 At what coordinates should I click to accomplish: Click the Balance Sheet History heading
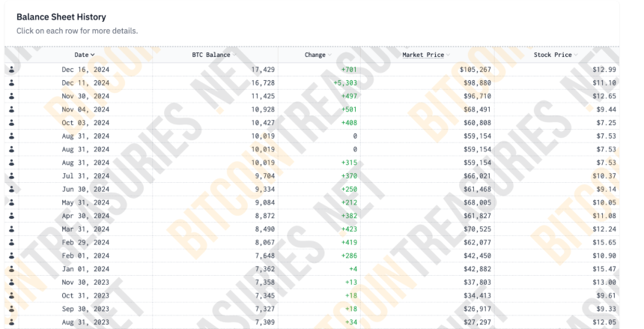point(61,16)
